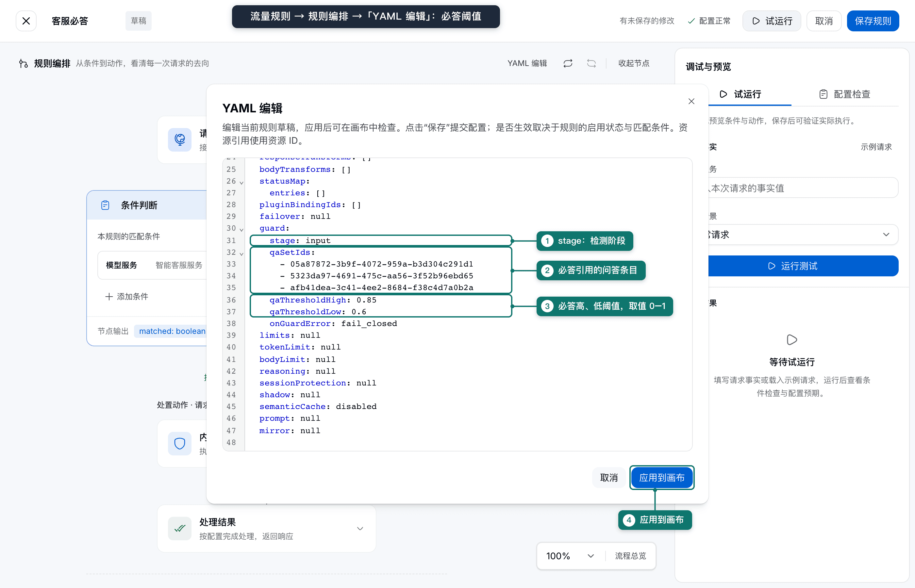
Task: Open the YAML 编辑 toolbar item
Action: pyautogui.click(x=527, y=63)
